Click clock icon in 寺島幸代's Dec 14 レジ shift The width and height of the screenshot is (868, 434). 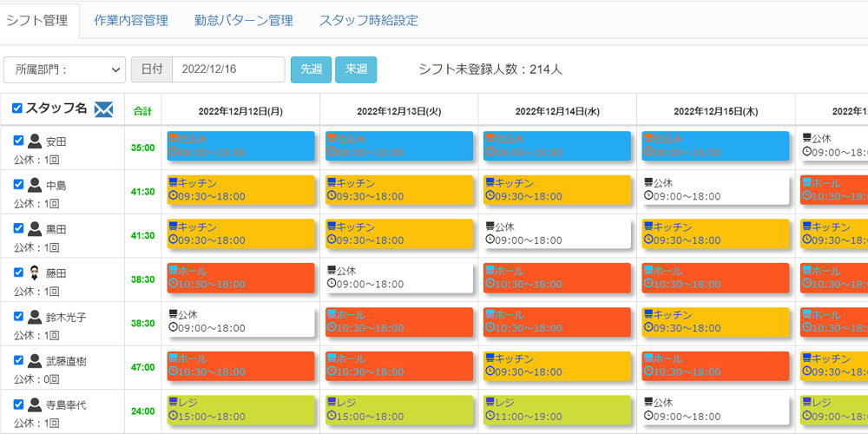point(490,415)
